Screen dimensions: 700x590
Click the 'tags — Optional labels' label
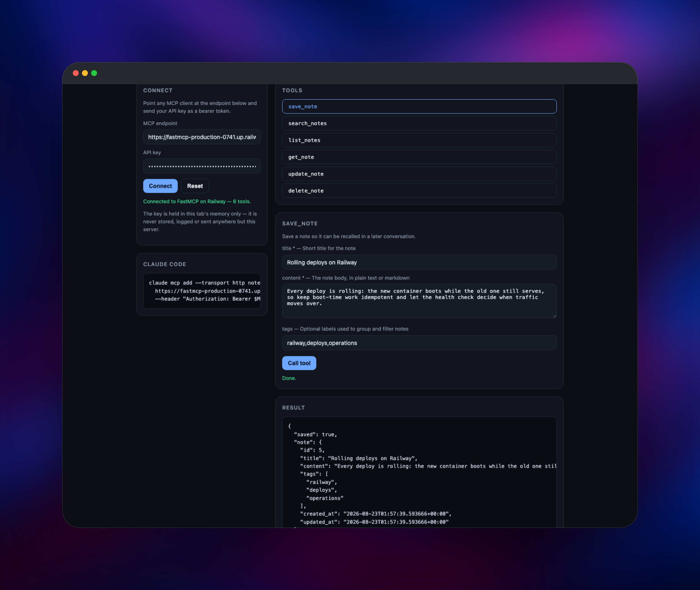point(345,329)
